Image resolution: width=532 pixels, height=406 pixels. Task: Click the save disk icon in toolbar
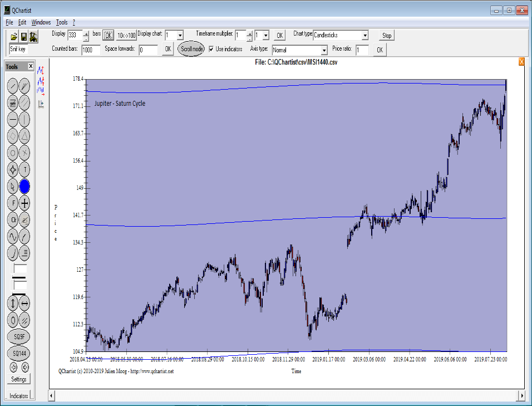[x=24, y=37]
